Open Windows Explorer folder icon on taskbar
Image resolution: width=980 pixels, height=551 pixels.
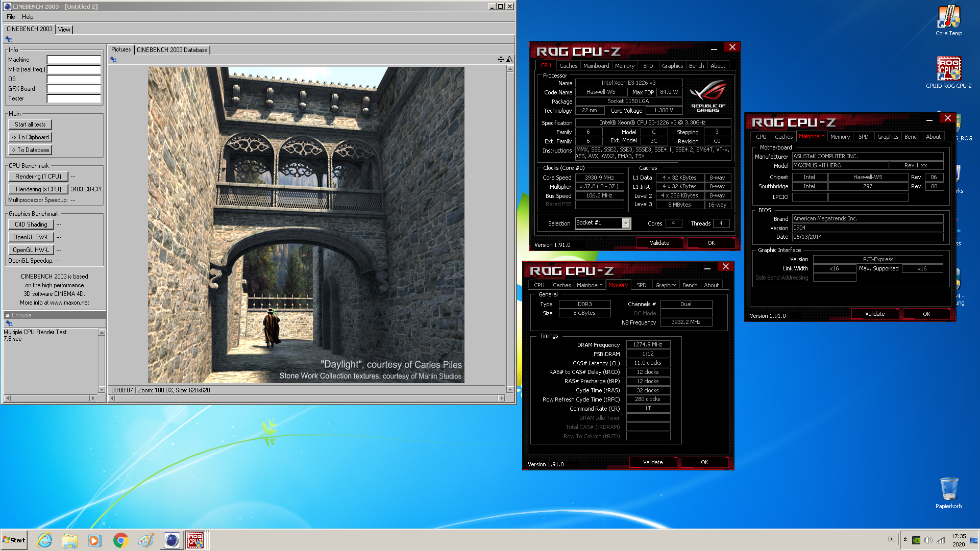coord(70,540)
